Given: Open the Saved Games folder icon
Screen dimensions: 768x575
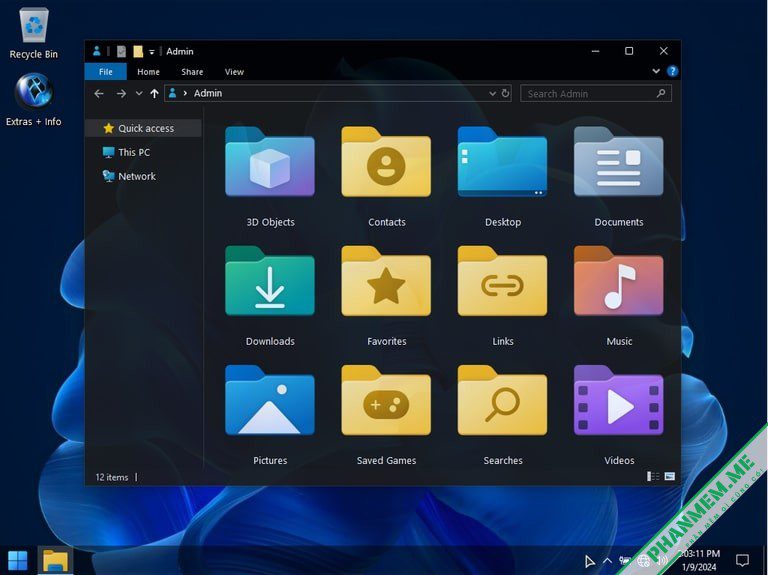Looking at the screenshot, I should coord(386,400).
